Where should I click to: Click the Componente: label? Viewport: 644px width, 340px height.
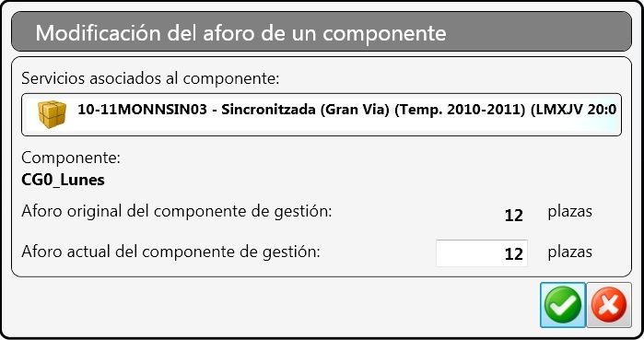[71, 158]
